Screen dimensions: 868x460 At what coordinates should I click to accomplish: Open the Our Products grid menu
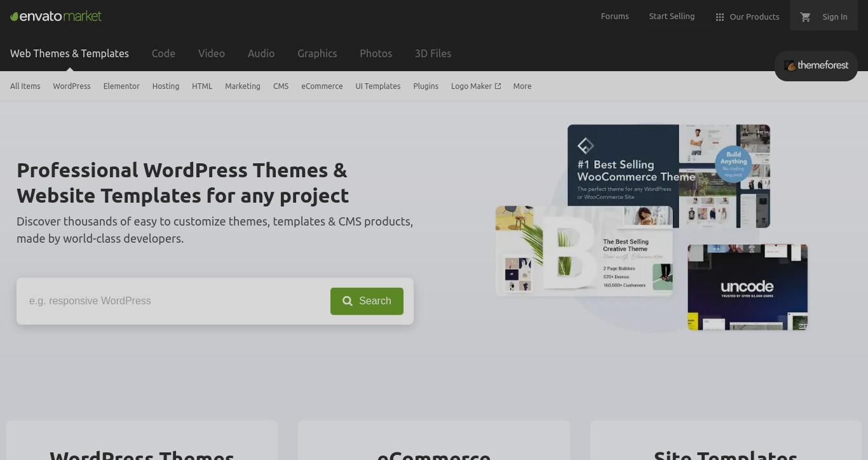pos(747,17)
